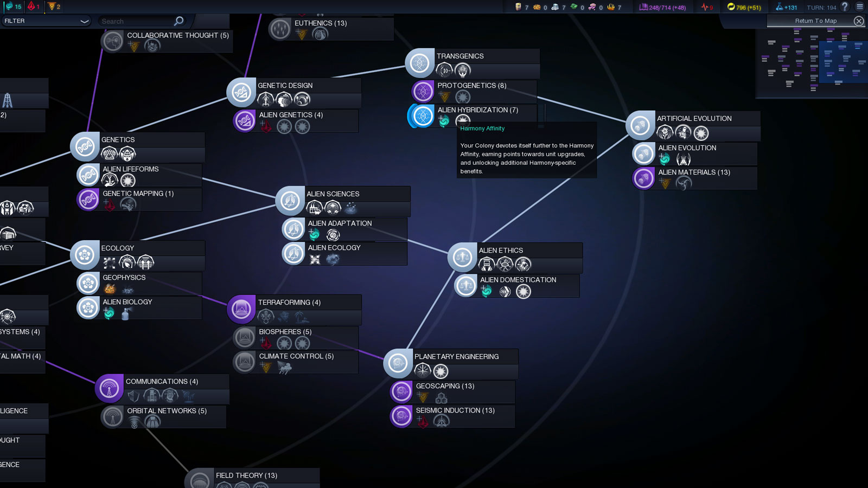The width and height of the screenshot is (868, 488).
Task: Click the Alien Hybridization circle icon
Action: (x=422, y=116)
